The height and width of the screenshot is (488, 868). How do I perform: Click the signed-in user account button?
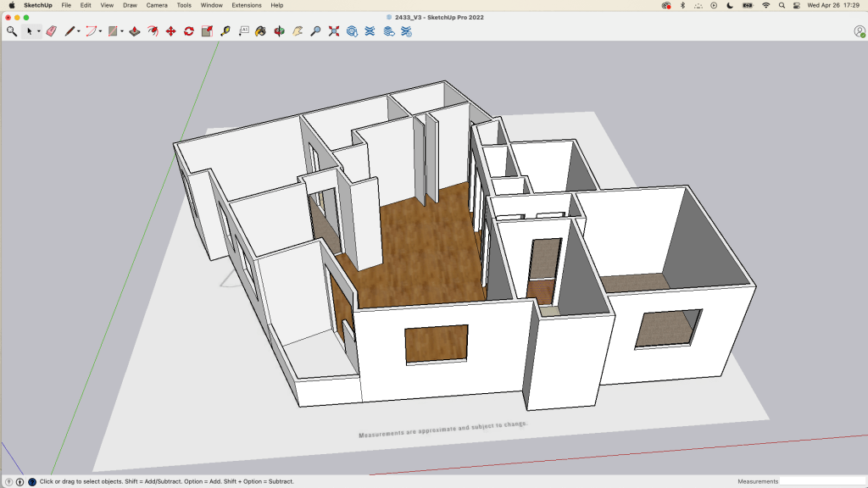pos(859,31)
